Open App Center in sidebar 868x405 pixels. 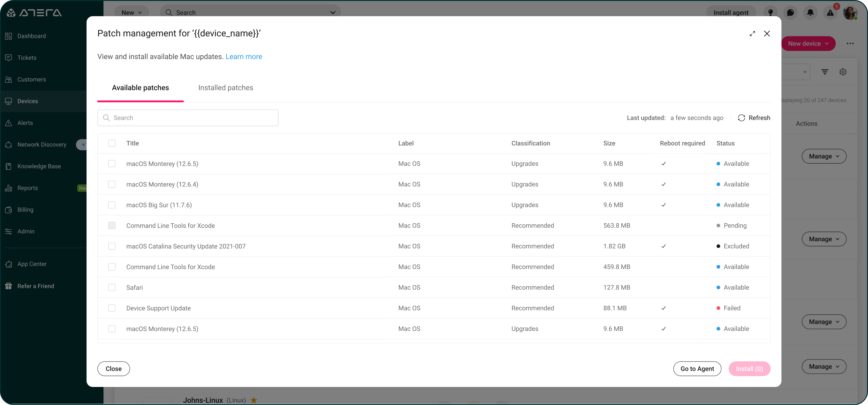click(32, 264)
